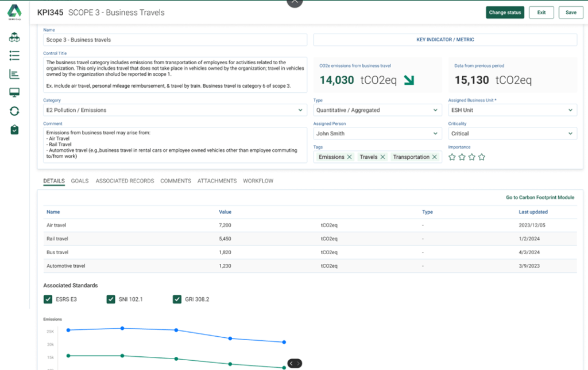Open the ATTACHMENTS tab

216,181
